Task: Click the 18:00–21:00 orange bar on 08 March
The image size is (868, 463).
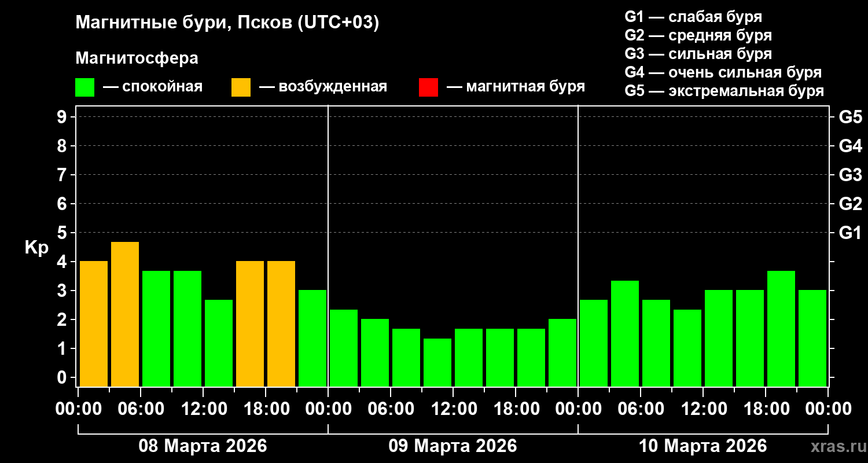Action: (281, 324)
